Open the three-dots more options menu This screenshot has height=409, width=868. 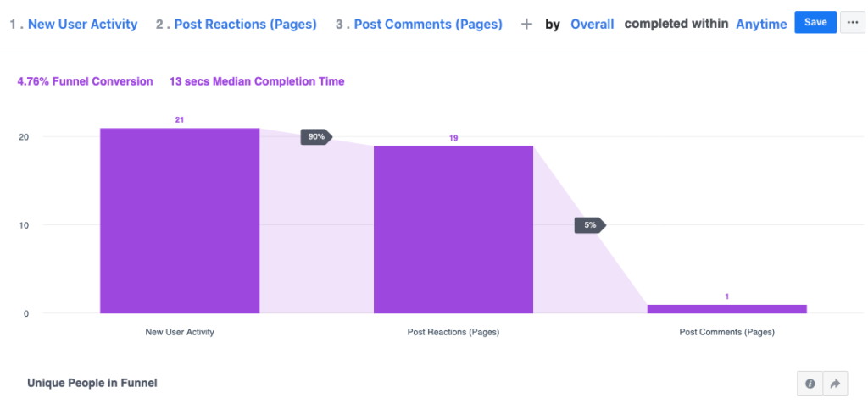[x=852, y=24]
